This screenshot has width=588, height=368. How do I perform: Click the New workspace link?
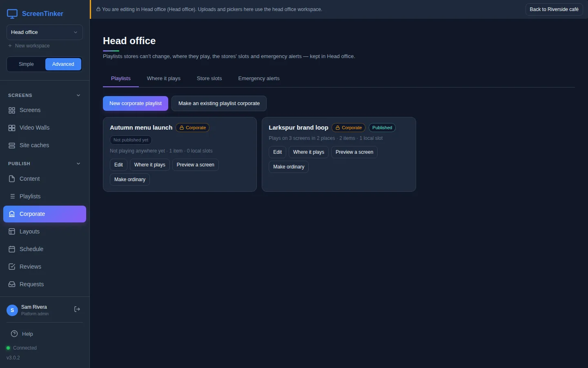29,46
